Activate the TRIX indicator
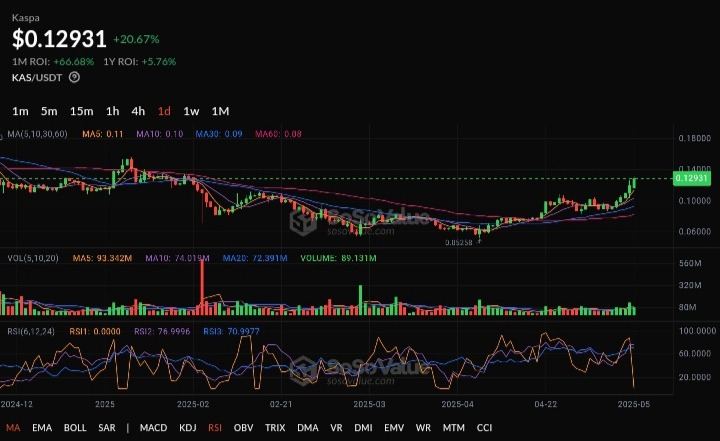 coord(276,428)
